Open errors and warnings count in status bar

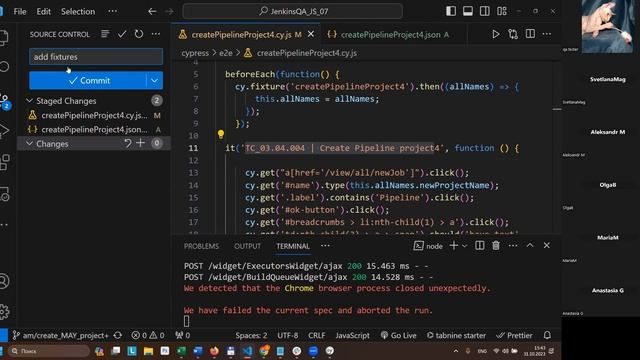[x=148, y=336]
